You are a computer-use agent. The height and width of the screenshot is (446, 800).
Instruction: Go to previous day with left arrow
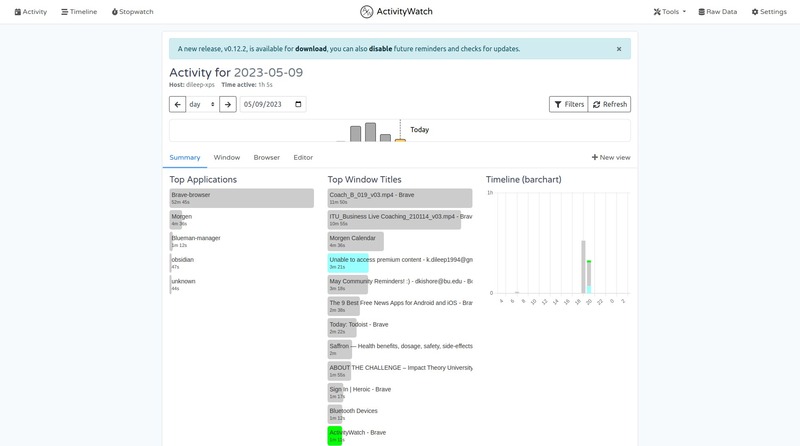coord(178,104)
